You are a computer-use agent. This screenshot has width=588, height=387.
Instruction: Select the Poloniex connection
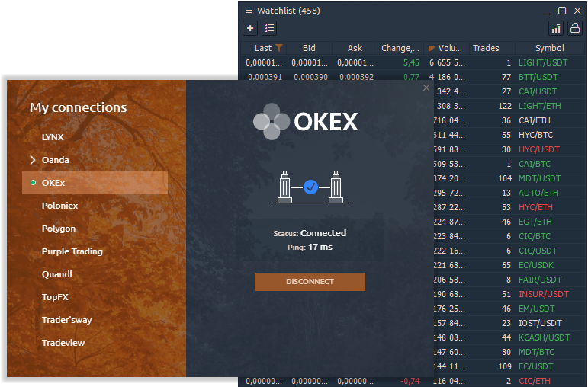60,206
